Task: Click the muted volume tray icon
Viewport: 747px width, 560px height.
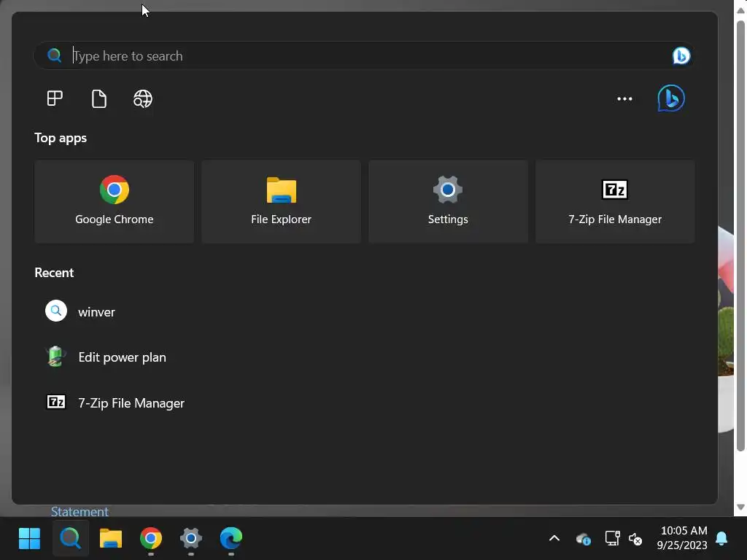Action: 635,539
